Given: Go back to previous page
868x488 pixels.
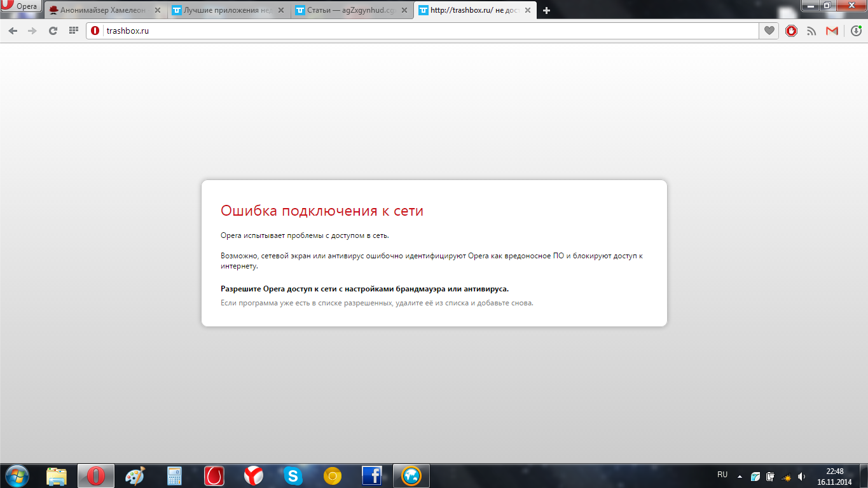Looking at the screenshot, I should (13, 31).
